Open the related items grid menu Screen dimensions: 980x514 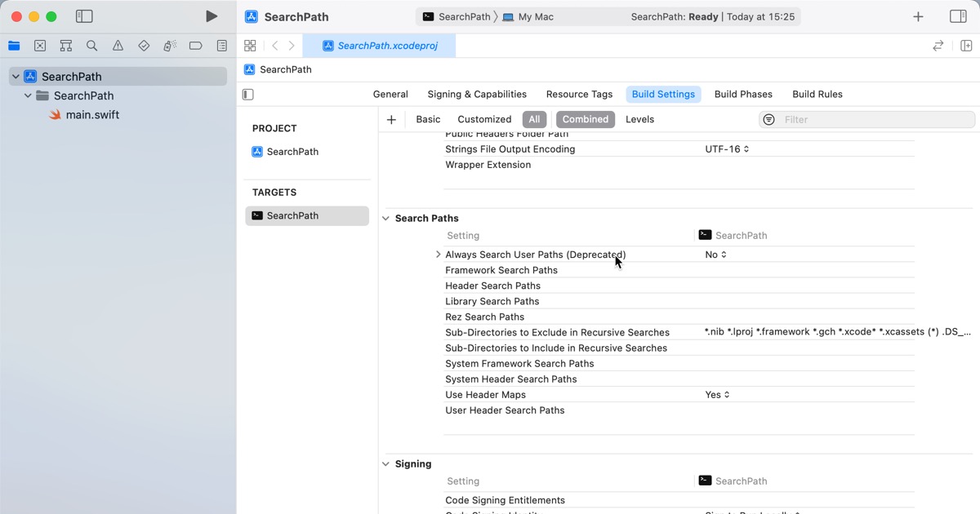pyautogui.click(x=250, y=46)
